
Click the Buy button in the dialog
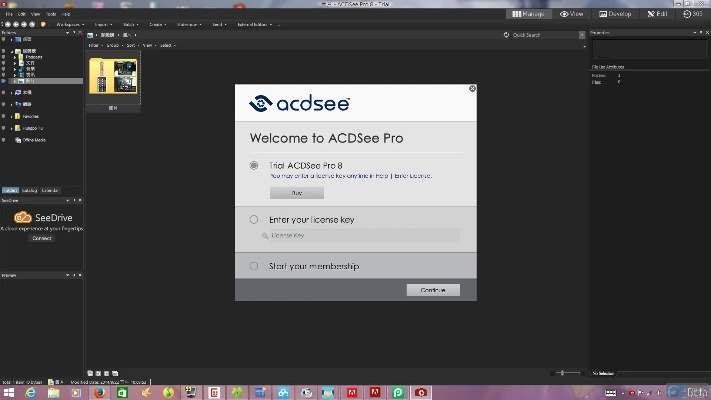(296, 192)
